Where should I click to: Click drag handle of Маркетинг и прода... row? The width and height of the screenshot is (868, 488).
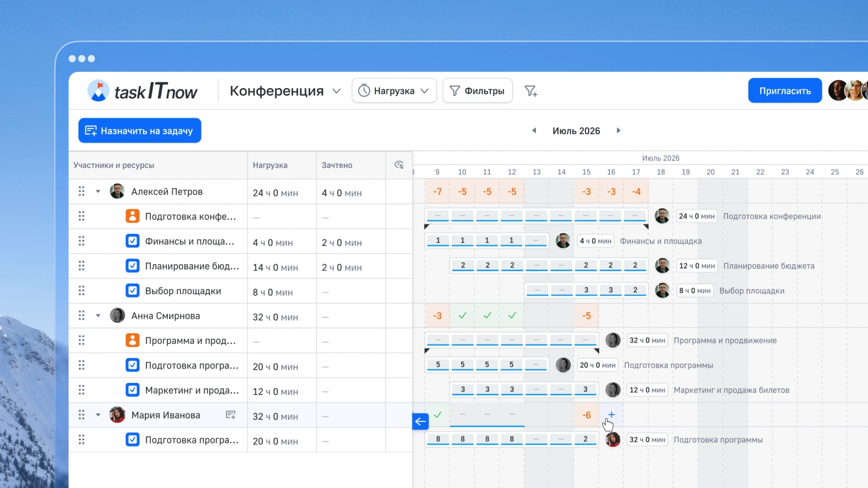[81, 390]
